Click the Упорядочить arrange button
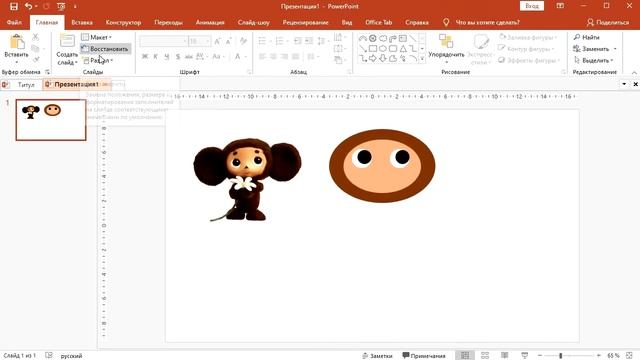640x360 pixels. click(x=446, y=49)
